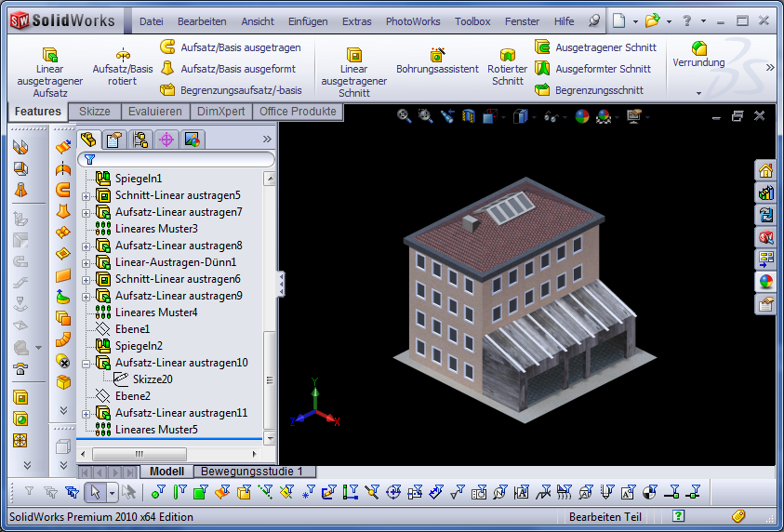Click the Verrundung fillet icon
The height and width of the screenshot is (532, 784).
(698, 47)
